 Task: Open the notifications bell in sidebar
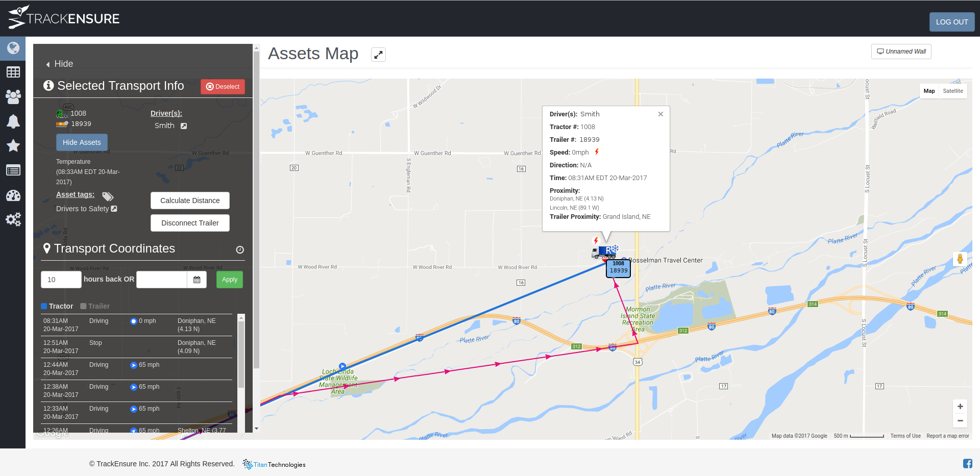pyautogui.click(x=13, y=121)
